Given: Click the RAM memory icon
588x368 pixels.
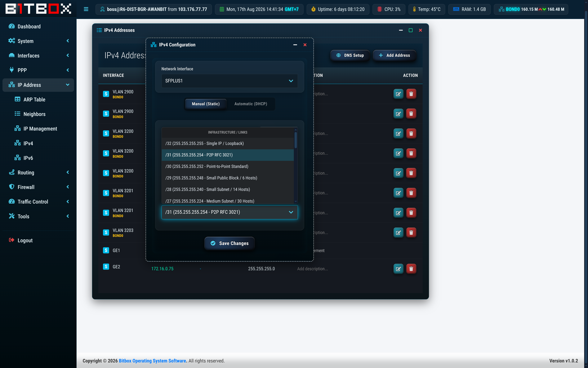Looking at the screenshot, I should 456,9.
